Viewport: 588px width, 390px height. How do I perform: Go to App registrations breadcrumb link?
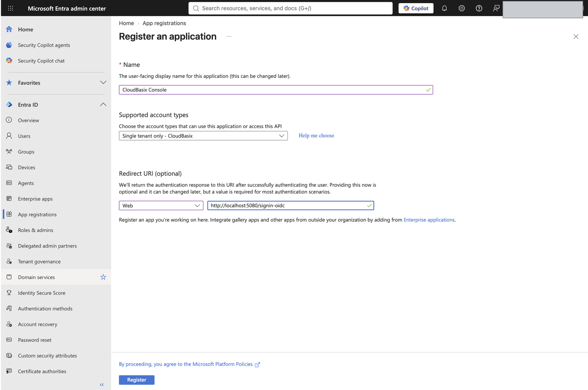pyautogui.click(x=164, y=23)
